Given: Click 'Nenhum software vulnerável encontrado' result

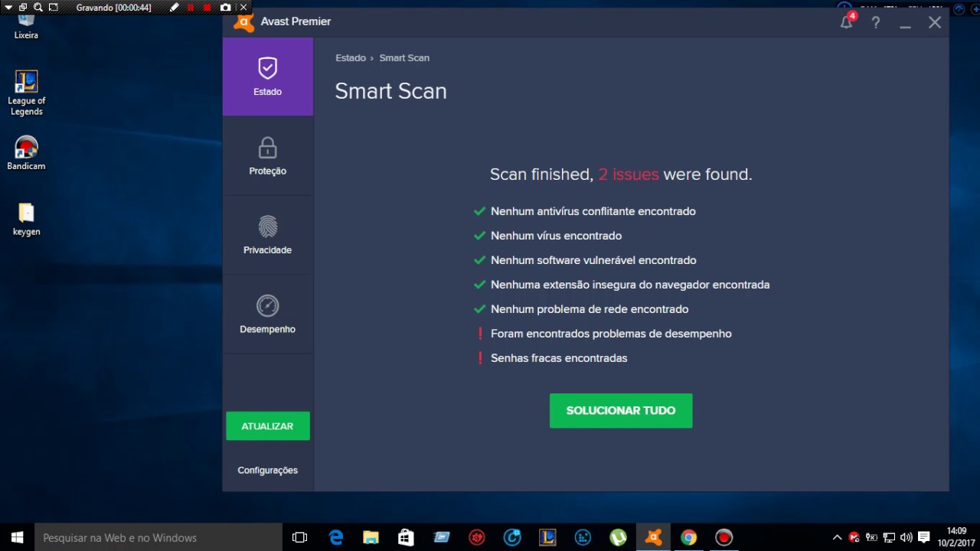Looking at the screenshot, I should pos(593,260).
